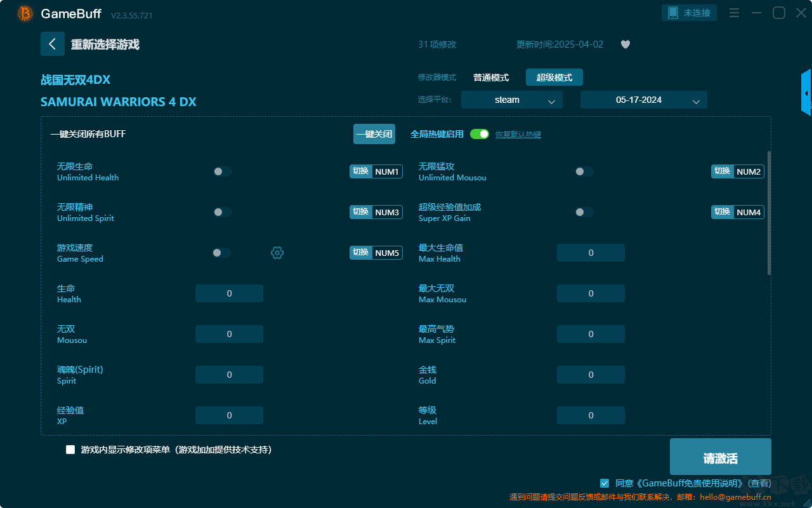Check the in-game menu display checkbox

[70, 450]
